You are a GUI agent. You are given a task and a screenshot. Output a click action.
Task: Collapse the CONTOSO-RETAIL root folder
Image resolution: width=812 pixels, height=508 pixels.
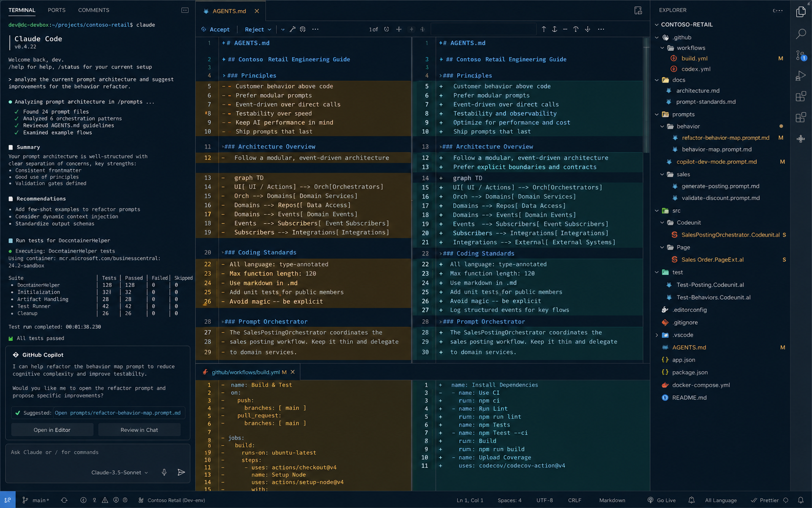(x=657, y=25)
